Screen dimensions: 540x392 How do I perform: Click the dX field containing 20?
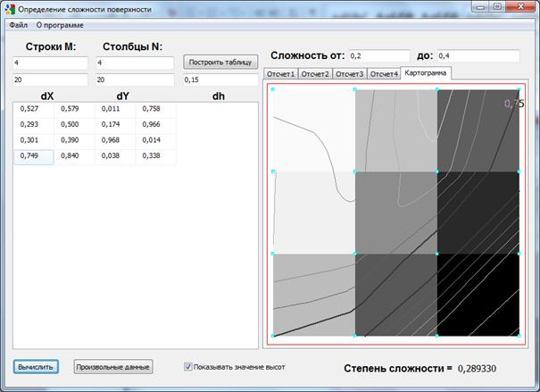(x=50, y=79)
